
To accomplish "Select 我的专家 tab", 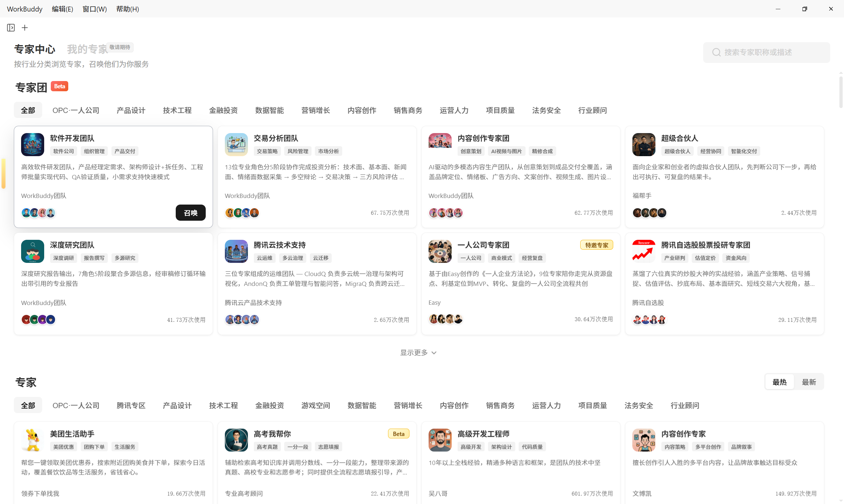I will [88, 49].
